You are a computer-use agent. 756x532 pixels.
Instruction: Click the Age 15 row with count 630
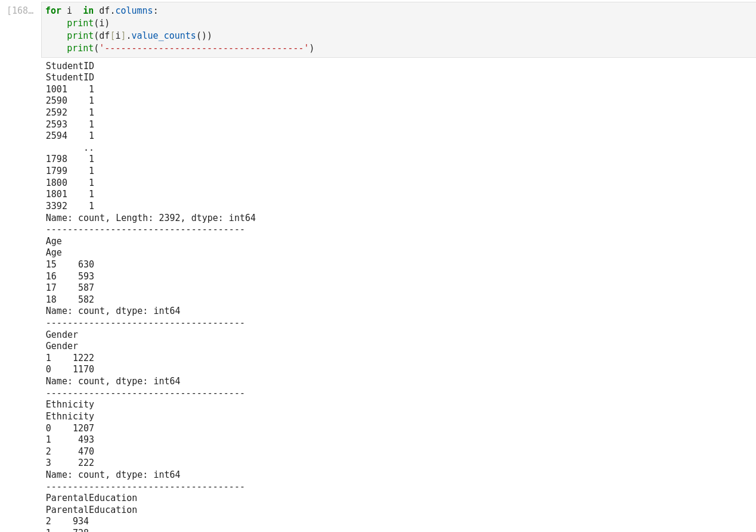(70, 265)
